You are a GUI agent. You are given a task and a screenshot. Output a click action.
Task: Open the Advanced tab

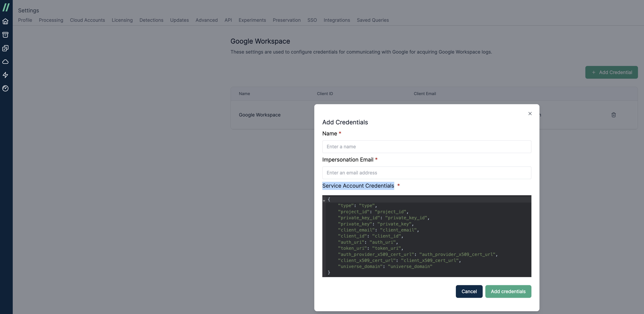coord(207,20)
